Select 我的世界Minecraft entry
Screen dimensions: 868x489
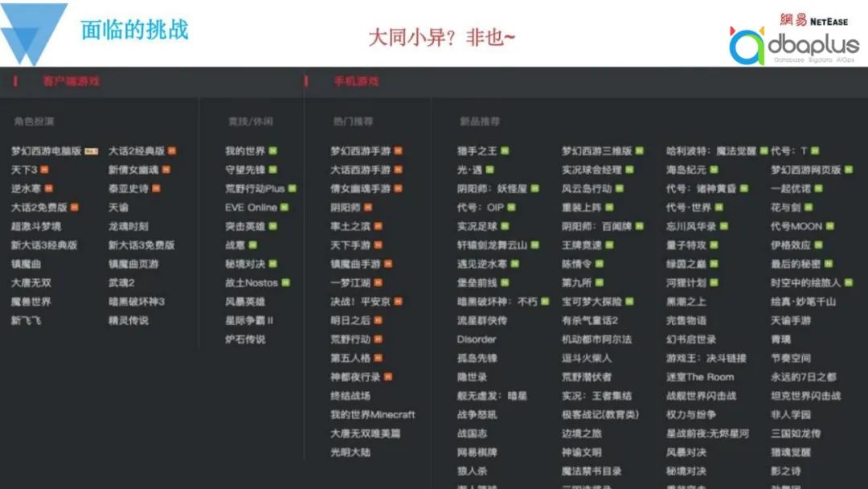point(373,415)
